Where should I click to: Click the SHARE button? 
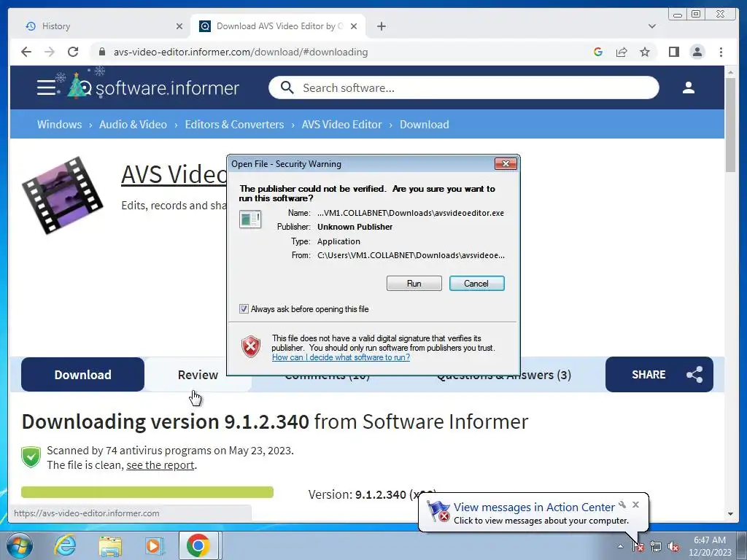[x=659, y=375]
